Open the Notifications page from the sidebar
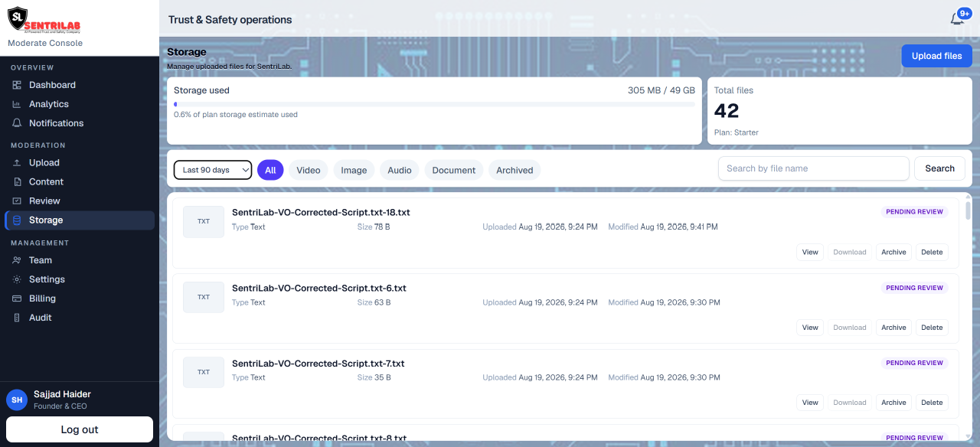Screen dimensions: 980x447 [x=80, y=123]
